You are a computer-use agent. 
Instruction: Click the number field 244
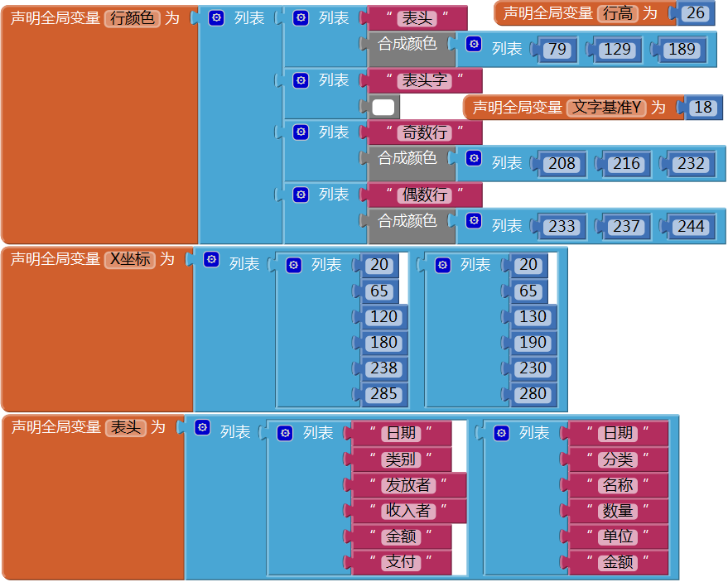tap(691, 227)
